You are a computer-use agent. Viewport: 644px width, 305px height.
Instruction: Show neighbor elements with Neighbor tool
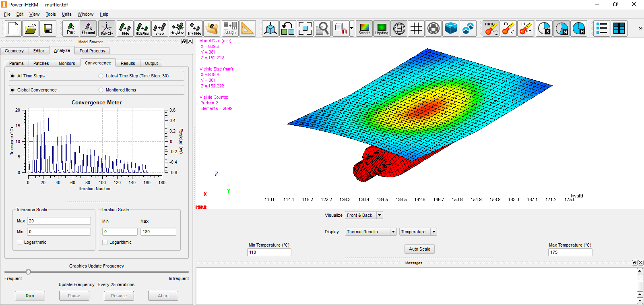coord(177,29)
